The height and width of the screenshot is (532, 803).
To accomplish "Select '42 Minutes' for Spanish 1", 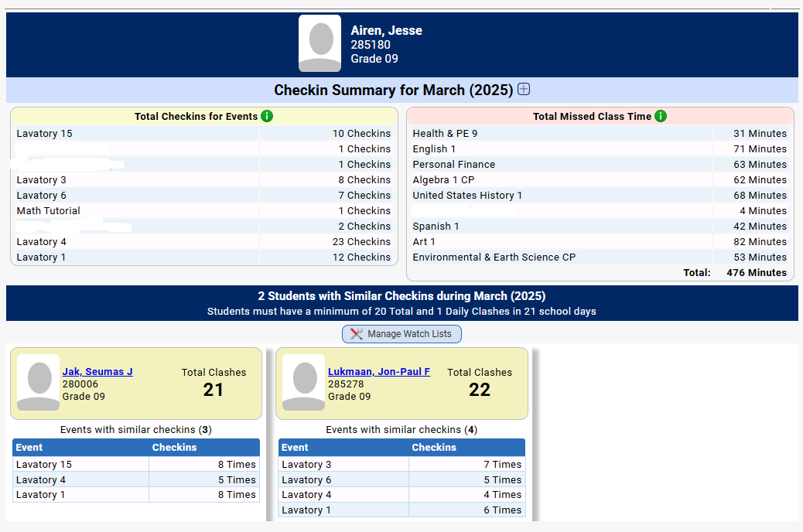I will click(x=760, y=227).
